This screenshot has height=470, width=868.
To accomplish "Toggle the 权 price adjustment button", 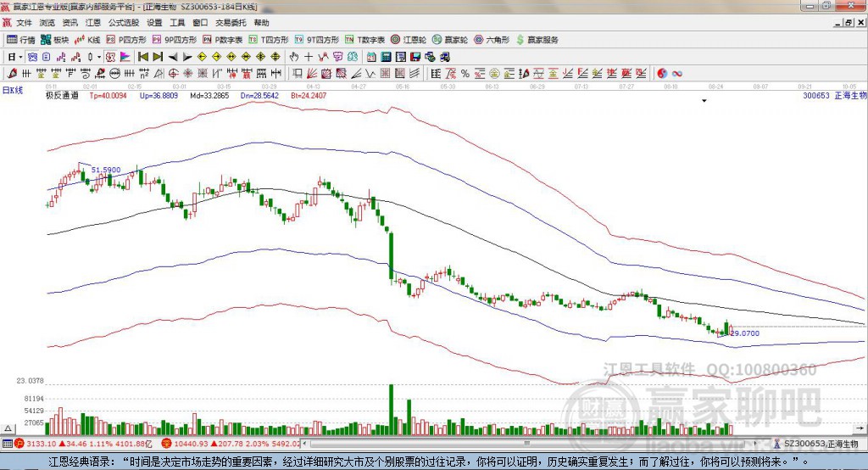I will click(111, 57).
